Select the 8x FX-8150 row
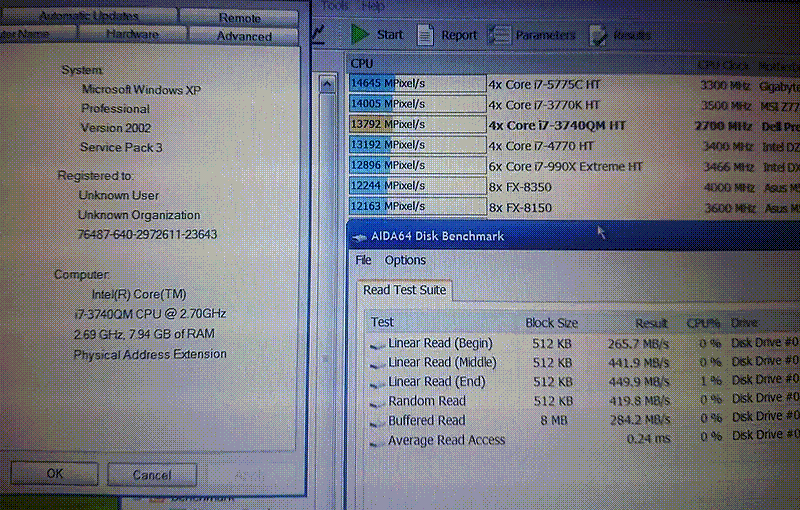The width and height of the screenshot is (800, 510). point(574,207)
